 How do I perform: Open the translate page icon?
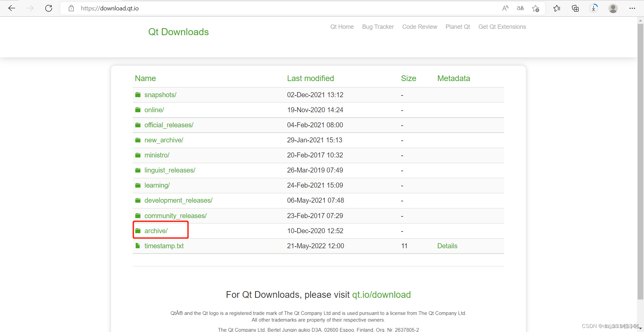tap(520, 8)
